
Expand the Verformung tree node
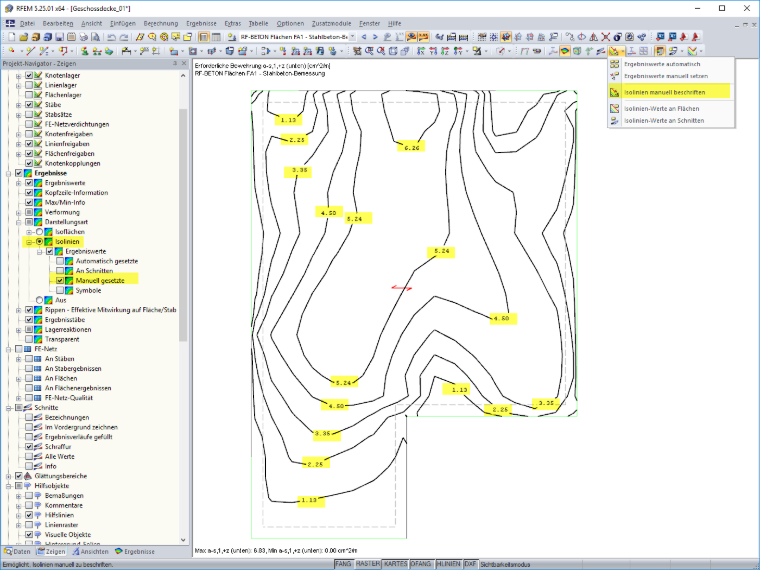point(18,212)
